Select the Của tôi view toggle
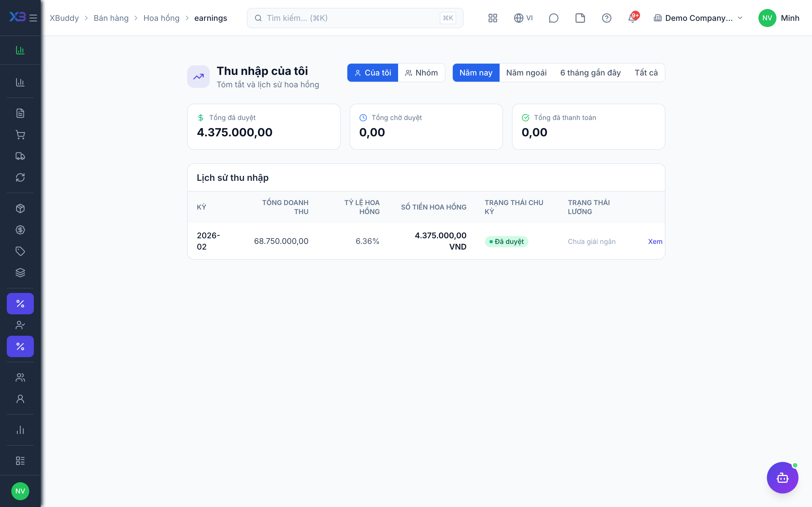 (373, 73)
